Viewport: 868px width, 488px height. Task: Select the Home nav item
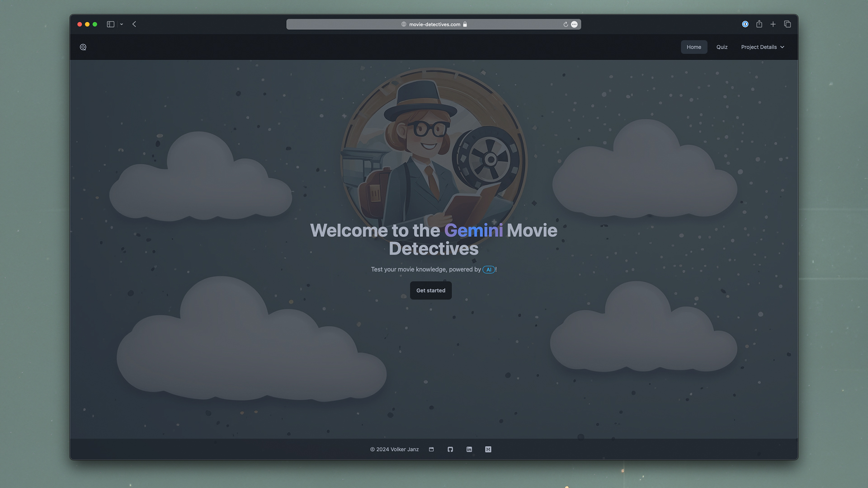coord(693,47)
